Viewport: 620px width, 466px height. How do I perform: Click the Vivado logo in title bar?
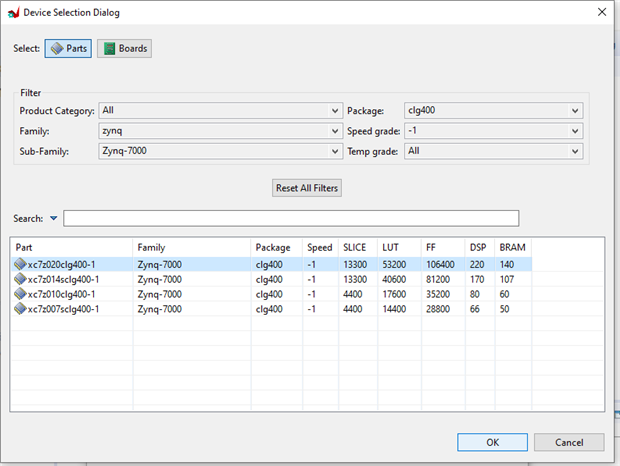click(x=12, y=12)
